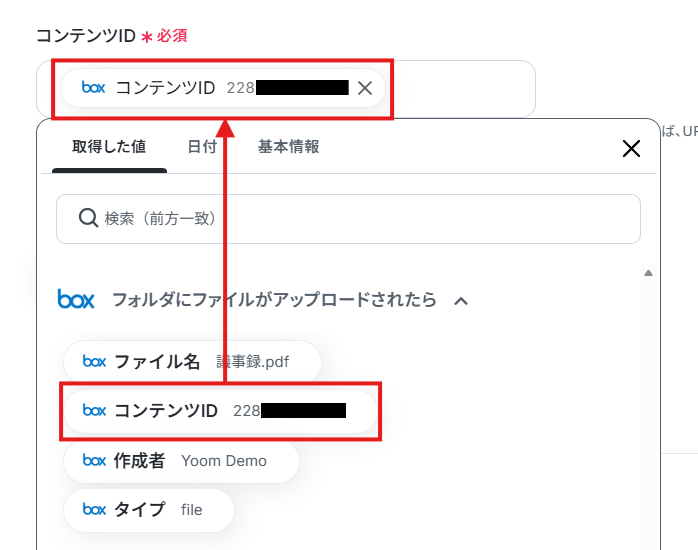Click box icon in listed コンテンツID chip
The image size is (698, 550).
click(x=94, y=410)
